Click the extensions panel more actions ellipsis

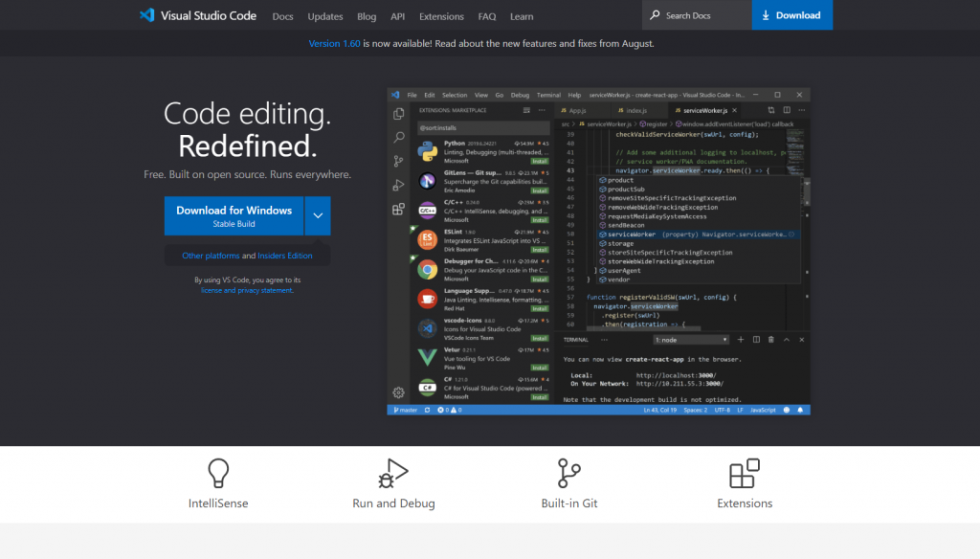coord(542,110)
